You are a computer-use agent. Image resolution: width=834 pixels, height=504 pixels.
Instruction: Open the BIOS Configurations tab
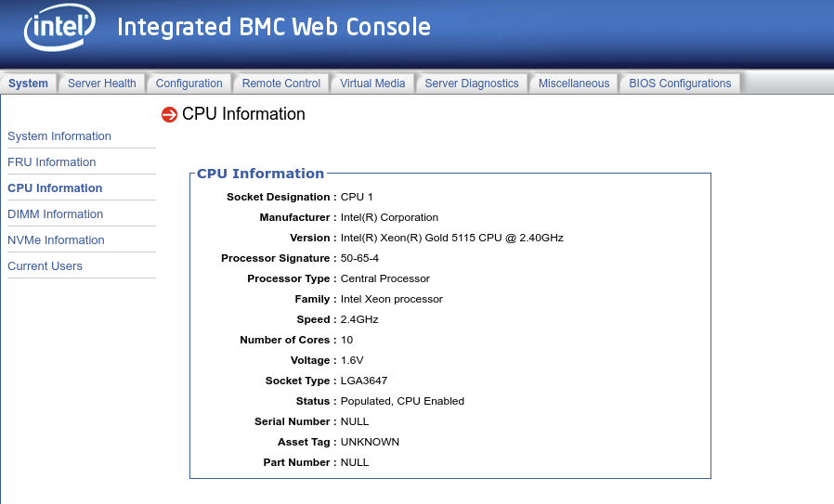680,84
